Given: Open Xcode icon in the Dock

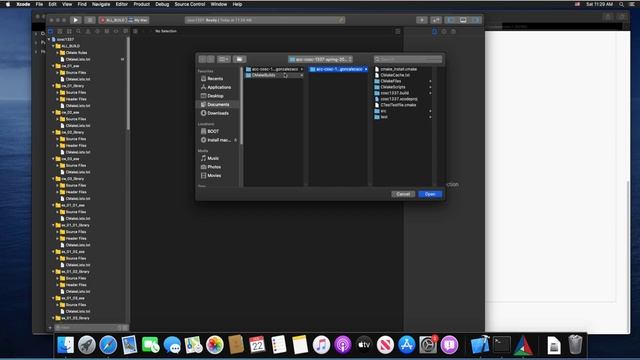Looking at the screenshot, I should coord(480,345).
